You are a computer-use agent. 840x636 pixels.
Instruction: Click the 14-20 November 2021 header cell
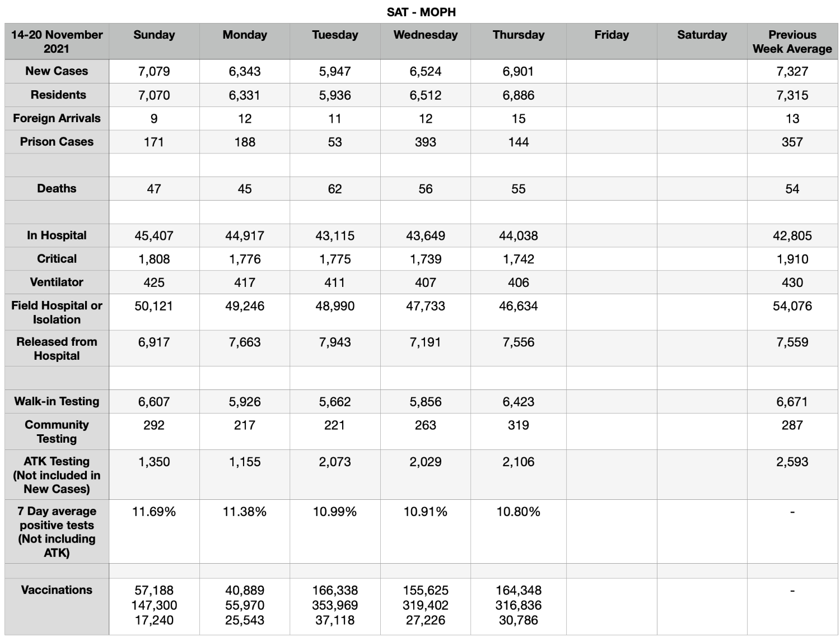click(x=57, y=41)
